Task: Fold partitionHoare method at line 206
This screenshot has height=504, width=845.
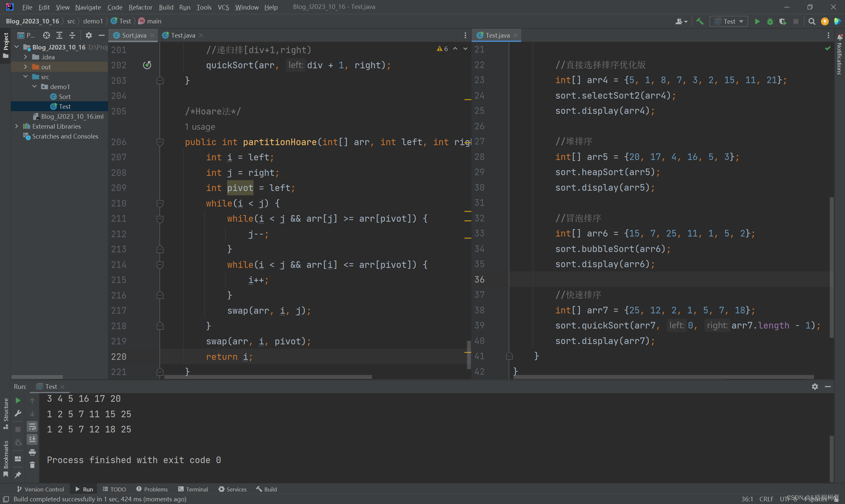Action: [x=160, y=142]
